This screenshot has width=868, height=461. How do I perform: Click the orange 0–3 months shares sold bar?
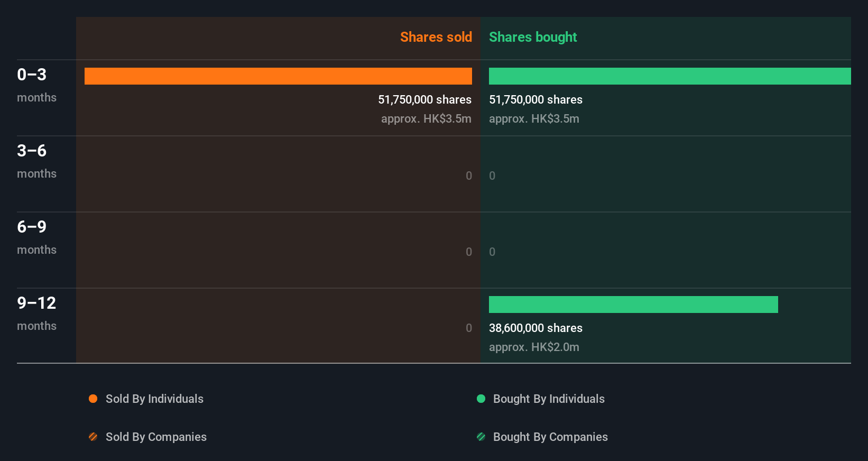278,76
